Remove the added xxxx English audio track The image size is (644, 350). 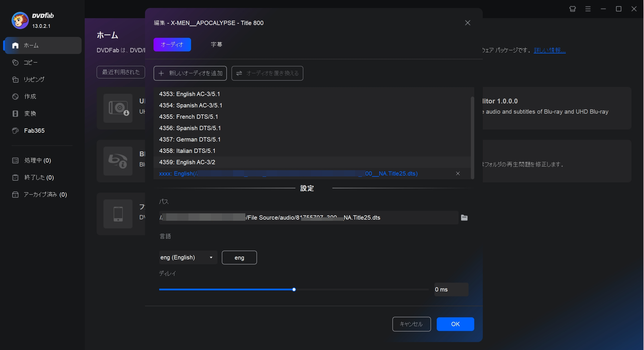pyautogui.click(x=458, y=173)
